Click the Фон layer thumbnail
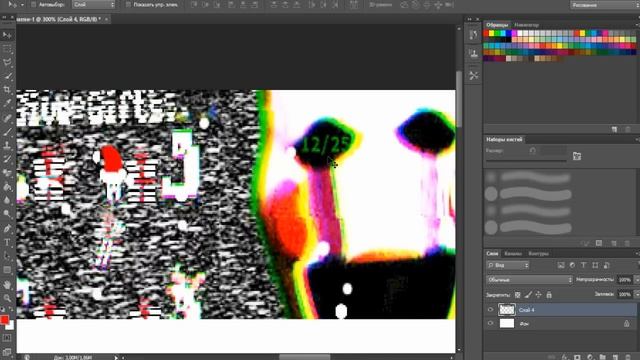This screenshot has height=360, width=640. (x=507, y=323)
